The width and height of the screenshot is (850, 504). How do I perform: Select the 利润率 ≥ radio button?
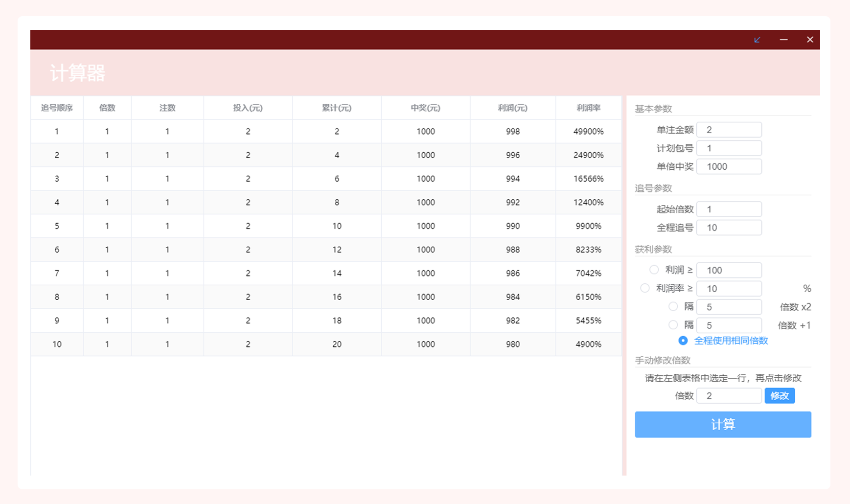(645, 288)
